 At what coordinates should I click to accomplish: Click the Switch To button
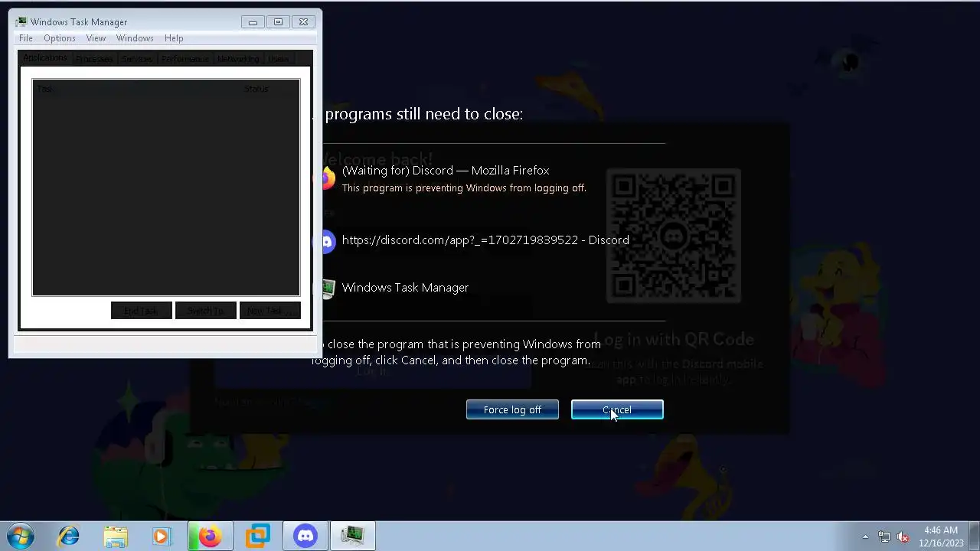coord(205,311)
